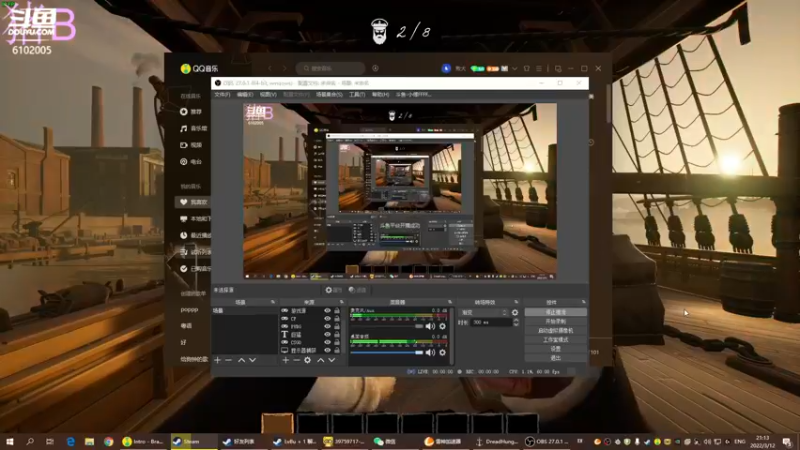Click 启动虚拟摄像机 button

click(x=556, y=331)
